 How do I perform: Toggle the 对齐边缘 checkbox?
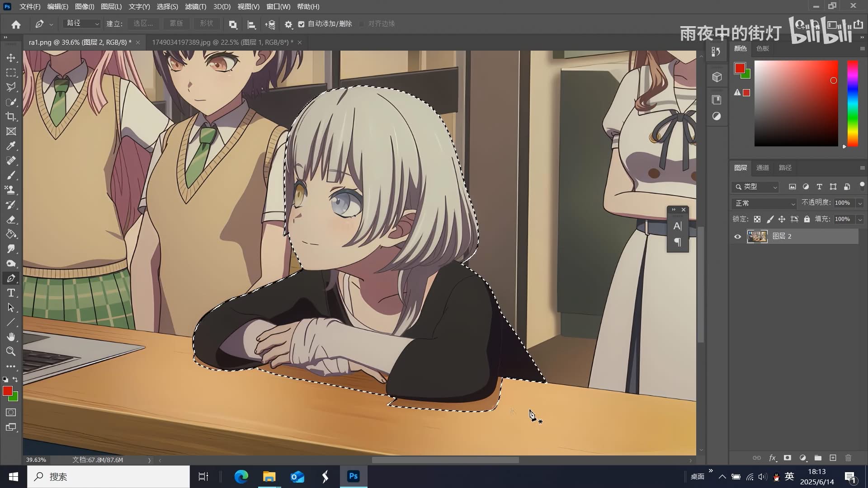(x=362, y=24)
